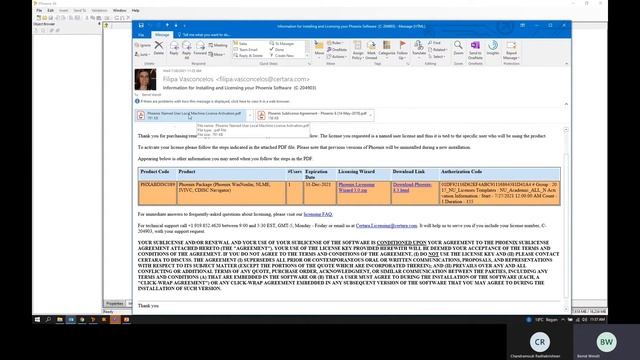Click Phoenix toolbar open folder icon
Image resolution: width=640 pixels, height=360 pixels.
coord(44,18)
